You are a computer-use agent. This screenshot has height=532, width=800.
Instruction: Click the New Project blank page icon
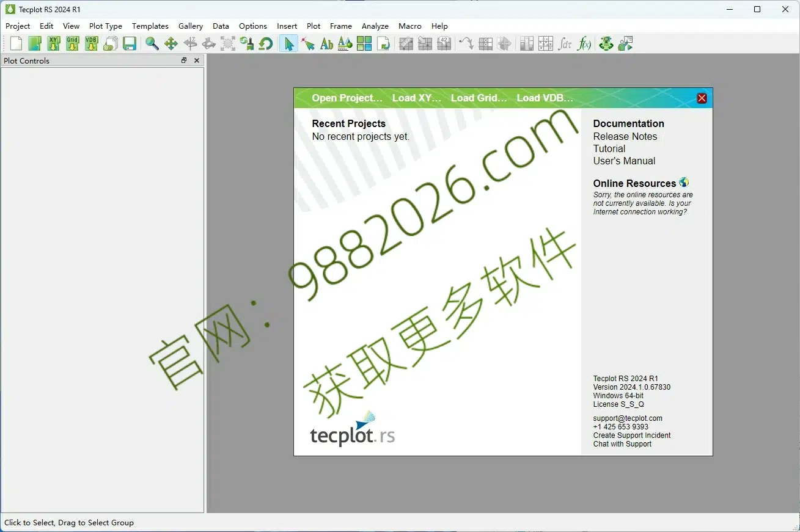(x=16, y=43)
